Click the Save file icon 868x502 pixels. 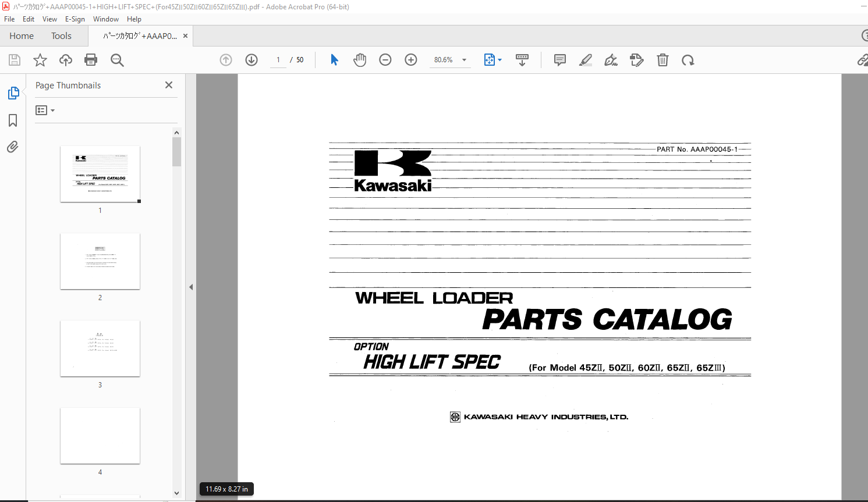point(15,60)
